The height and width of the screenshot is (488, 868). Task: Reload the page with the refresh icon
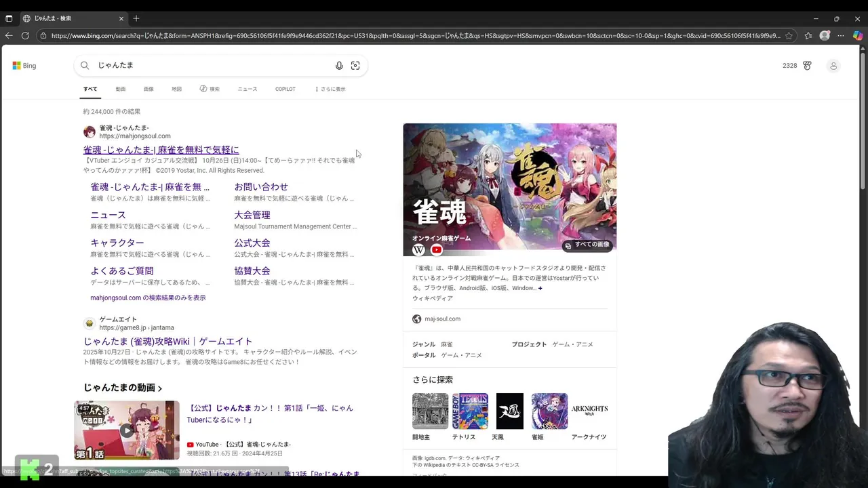point(25,36)
